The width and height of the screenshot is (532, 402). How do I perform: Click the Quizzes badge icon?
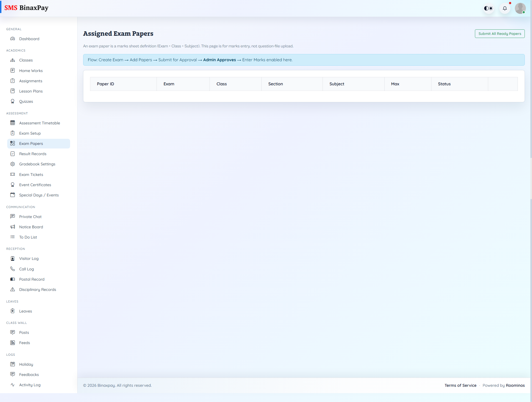click(x=12, y=101)
